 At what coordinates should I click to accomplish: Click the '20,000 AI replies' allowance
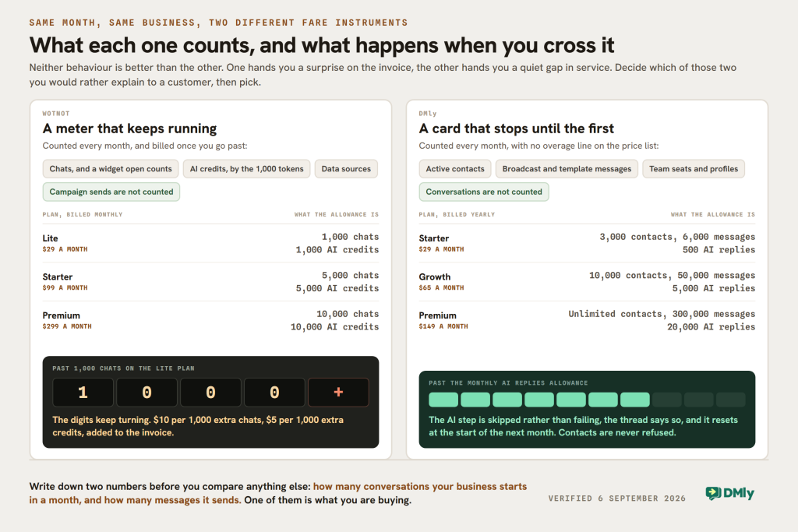coord(711,327)
